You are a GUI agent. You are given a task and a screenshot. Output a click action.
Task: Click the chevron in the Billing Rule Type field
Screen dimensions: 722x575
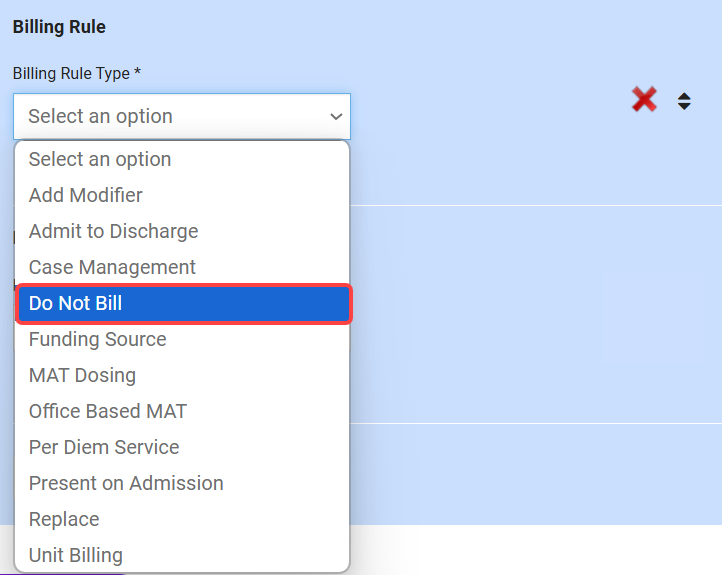click(336, 117)
